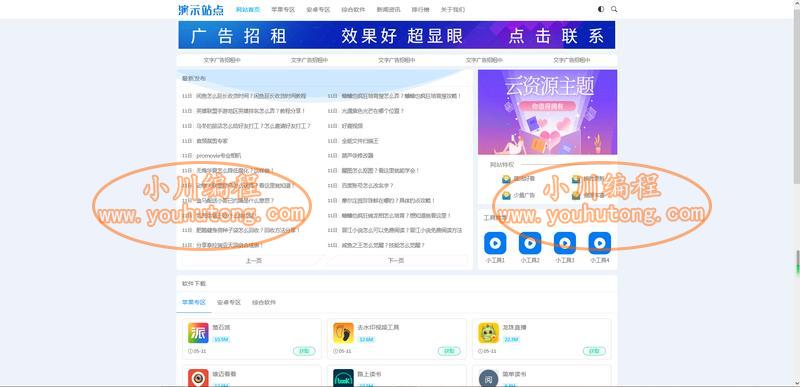
Task: Go to 苹果专区 in top navigation
Action: (283, 10)
